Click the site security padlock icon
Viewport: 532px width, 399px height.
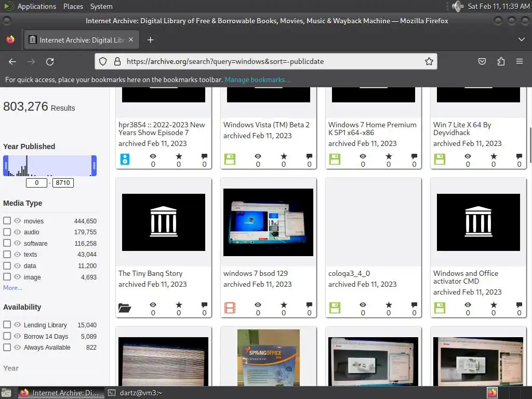tap(117, 61)
